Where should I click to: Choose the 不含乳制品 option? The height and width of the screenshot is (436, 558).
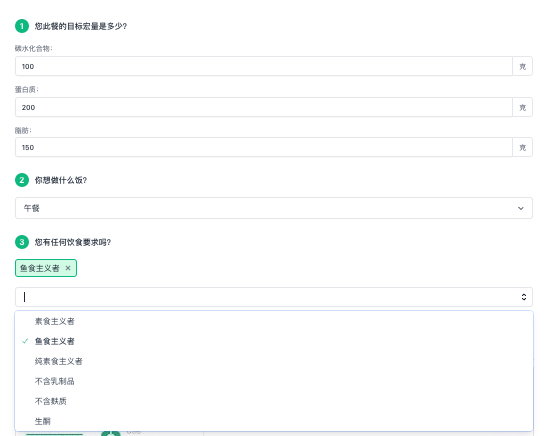(274, 381)
